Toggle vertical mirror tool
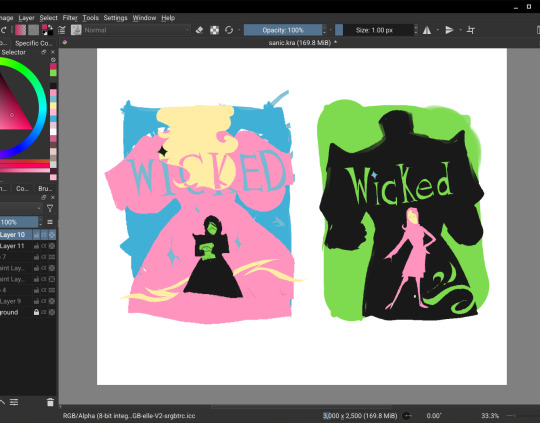540x423 pixels. [x=449, y=30]
